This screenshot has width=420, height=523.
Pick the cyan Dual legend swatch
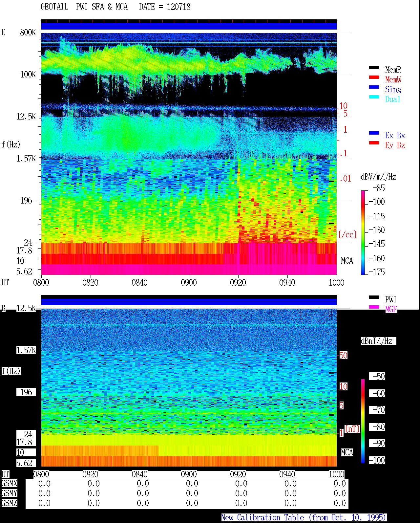point(374,97)
